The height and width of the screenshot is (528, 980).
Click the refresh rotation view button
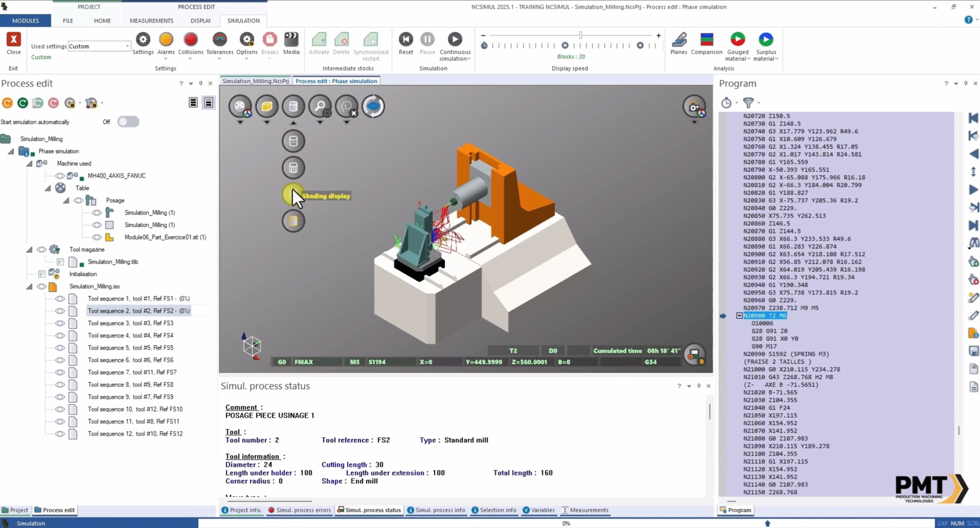(x=373, y=106)
